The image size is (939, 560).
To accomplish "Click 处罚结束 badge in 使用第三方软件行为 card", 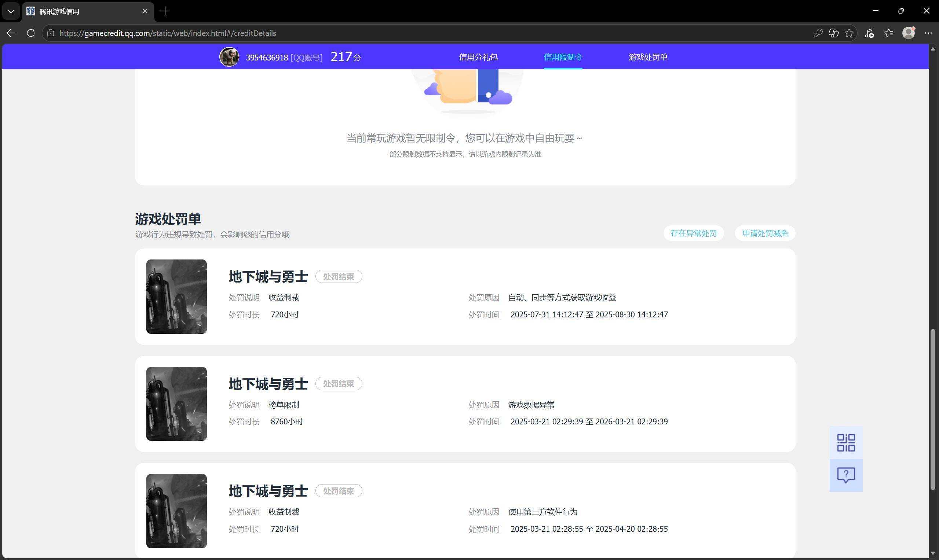I will (339, 491).
